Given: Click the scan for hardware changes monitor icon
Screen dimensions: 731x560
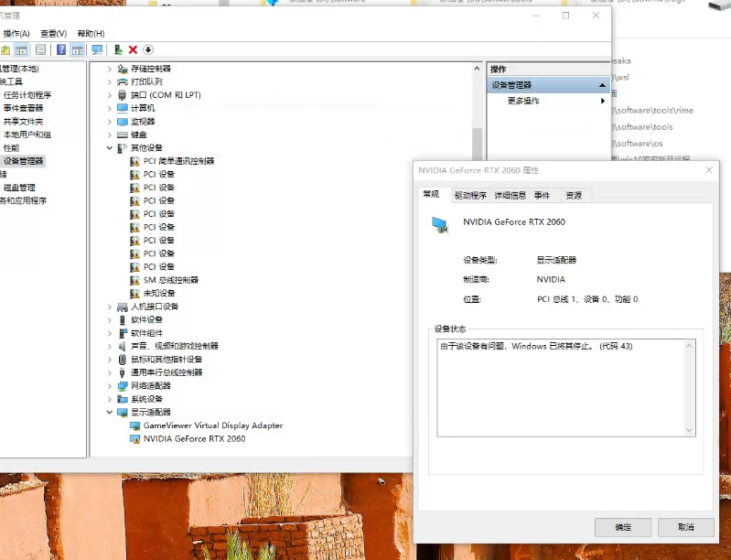Looking at the screenshot, I should pyautogui.click(x=97, y=49).
